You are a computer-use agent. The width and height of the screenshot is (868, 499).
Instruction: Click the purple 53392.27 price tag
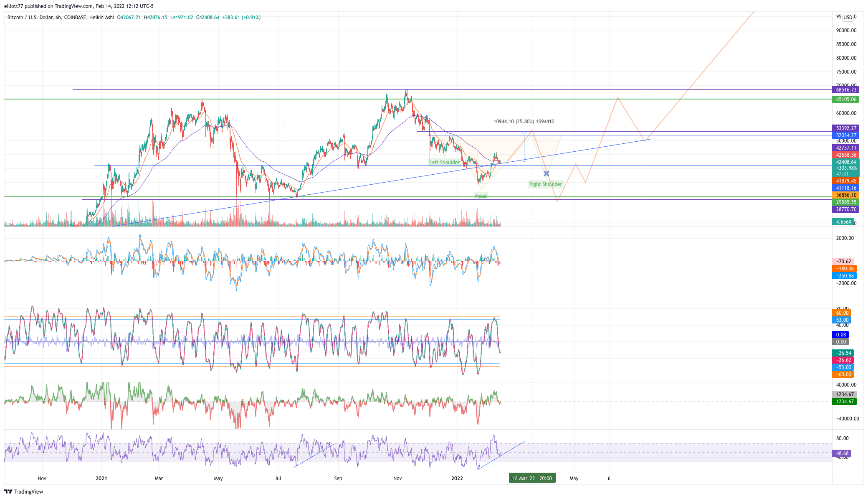(x=846, y=128)
